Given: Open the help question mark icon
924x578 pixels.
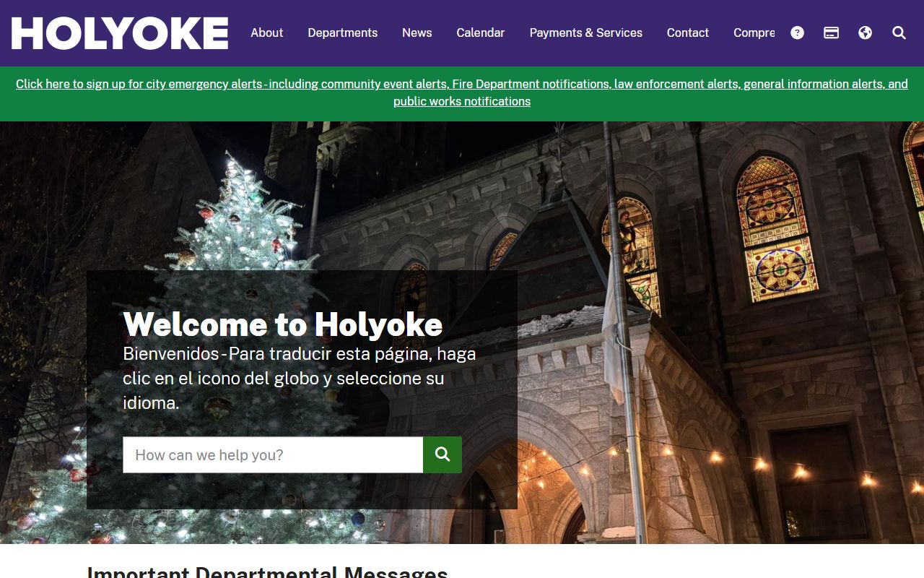Looking at the screenshot, I should coord(797,33).
